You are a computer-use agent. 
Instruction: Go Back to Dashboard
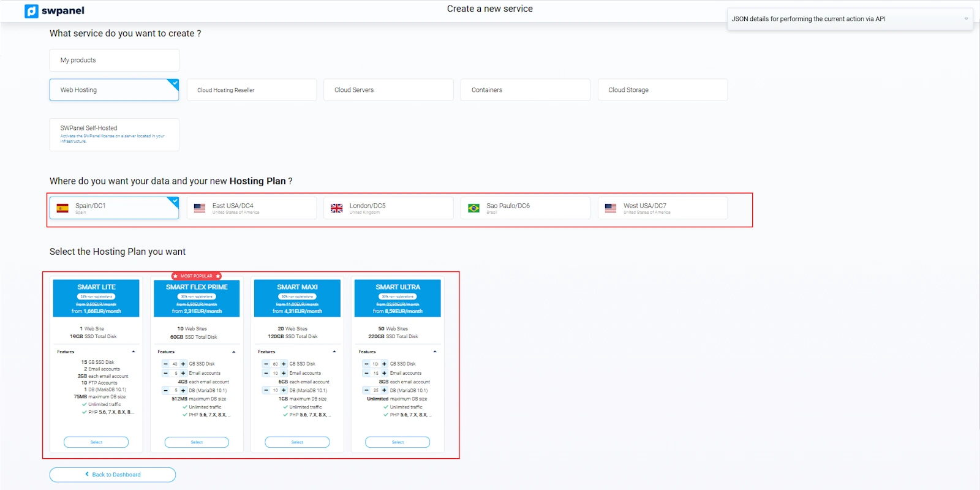coord(113,475)
